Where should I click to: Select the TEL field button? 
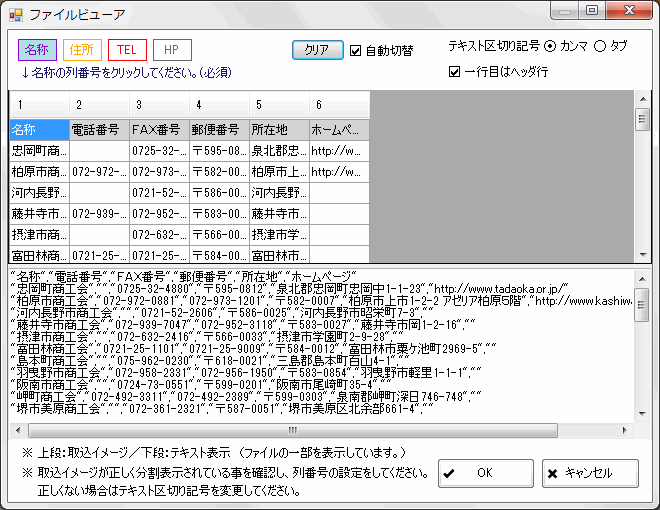tap(127, 49)
